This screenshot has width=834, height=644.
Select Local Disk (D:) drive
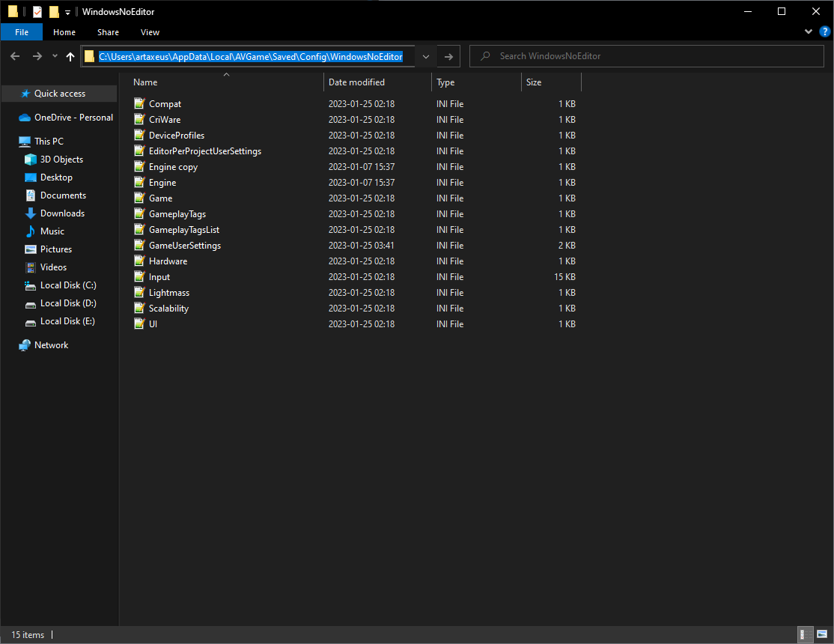[x=68, y=303]
